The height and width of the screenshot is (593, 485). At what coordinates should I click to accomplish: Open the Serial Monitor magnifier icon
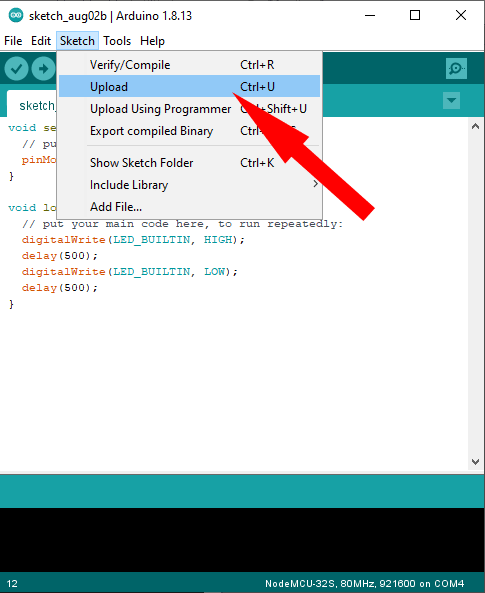pyautogui.click(x=456, y=68)
